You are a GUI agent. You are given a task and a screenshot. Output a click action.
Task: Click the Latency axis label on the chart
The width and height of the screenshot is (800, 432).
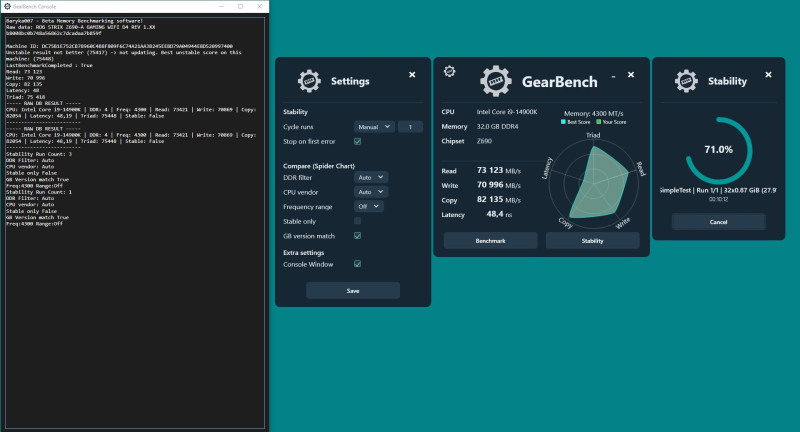tap(546, 168)
